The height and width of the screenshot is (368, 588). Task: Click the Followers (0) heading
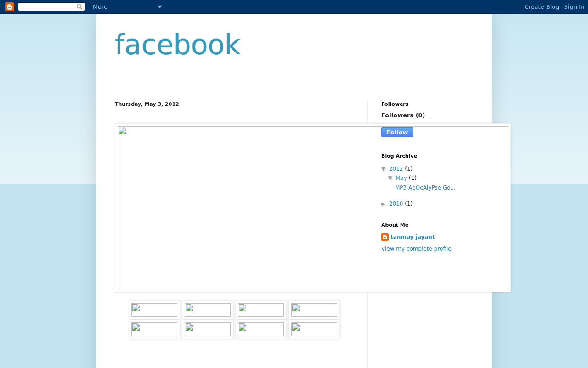pyautogui.click(x=403, y=115)
